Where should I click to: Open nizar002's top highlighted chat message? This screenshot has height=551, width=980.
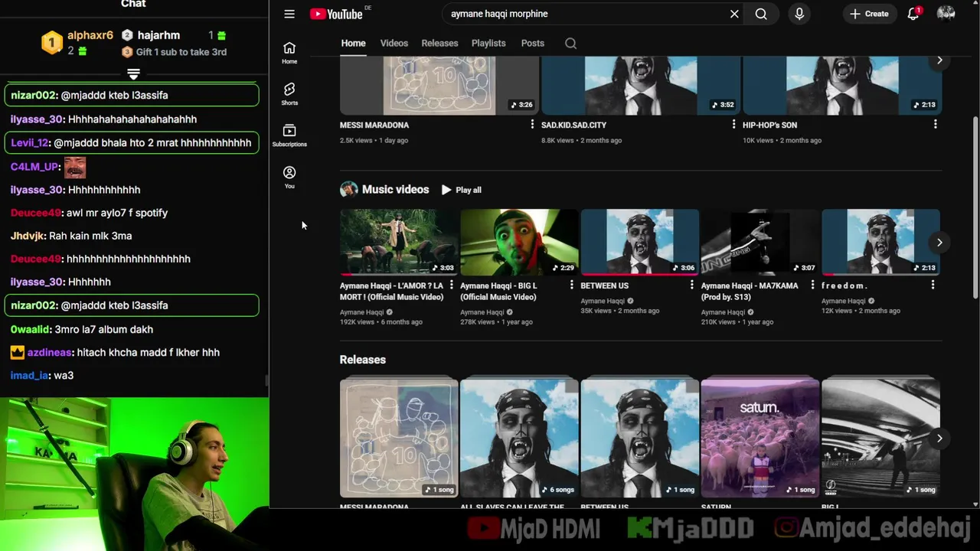pos(132,95)
